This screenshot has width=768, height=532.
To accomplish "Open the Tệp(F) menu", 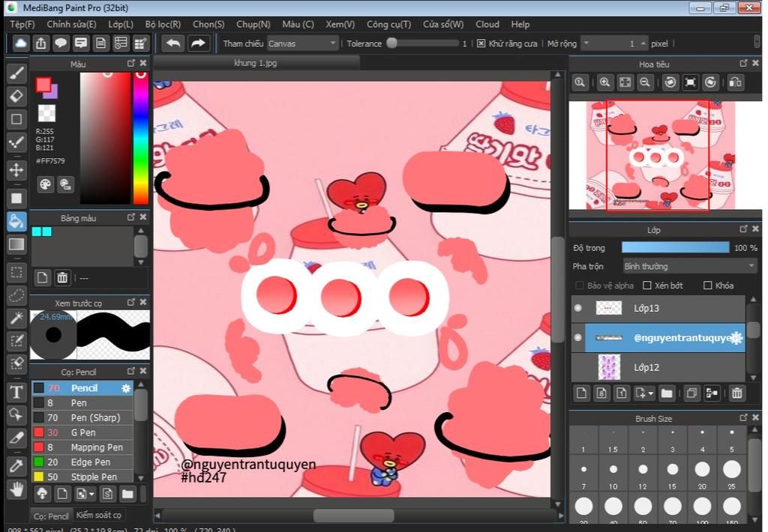I will (22, 25).
